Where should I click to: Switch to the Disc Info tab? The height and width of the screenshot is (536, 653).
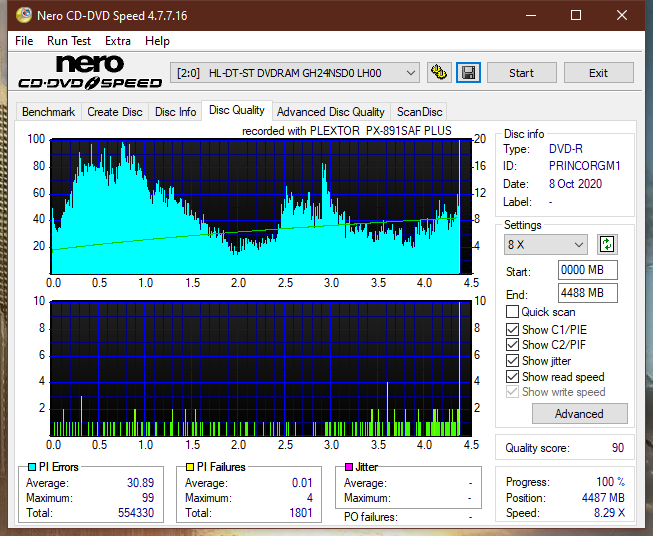[x=175, y=112]
